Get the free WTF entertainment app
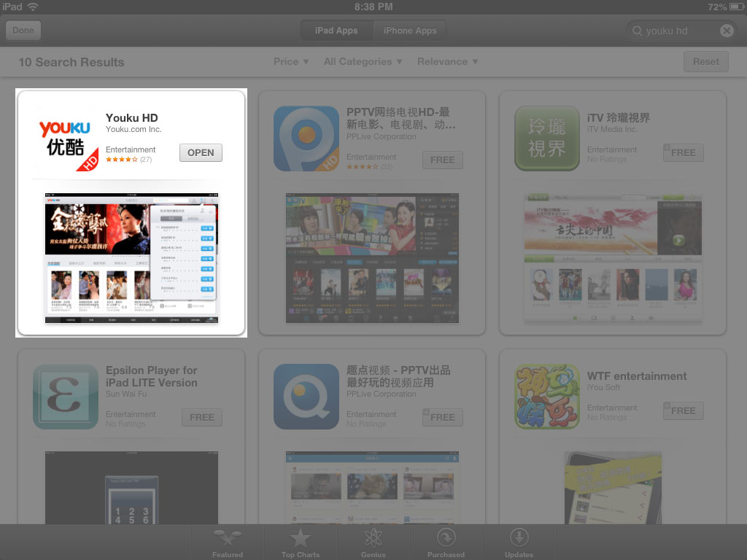The height and width of the screenshot is (560, 747). [683, 411]
